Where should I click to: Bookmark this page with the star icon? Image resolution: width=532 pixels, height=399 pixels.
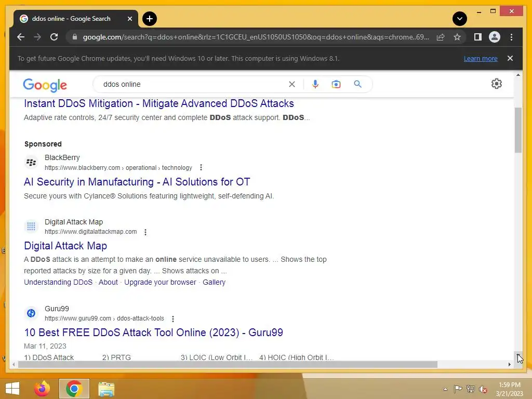457,37
